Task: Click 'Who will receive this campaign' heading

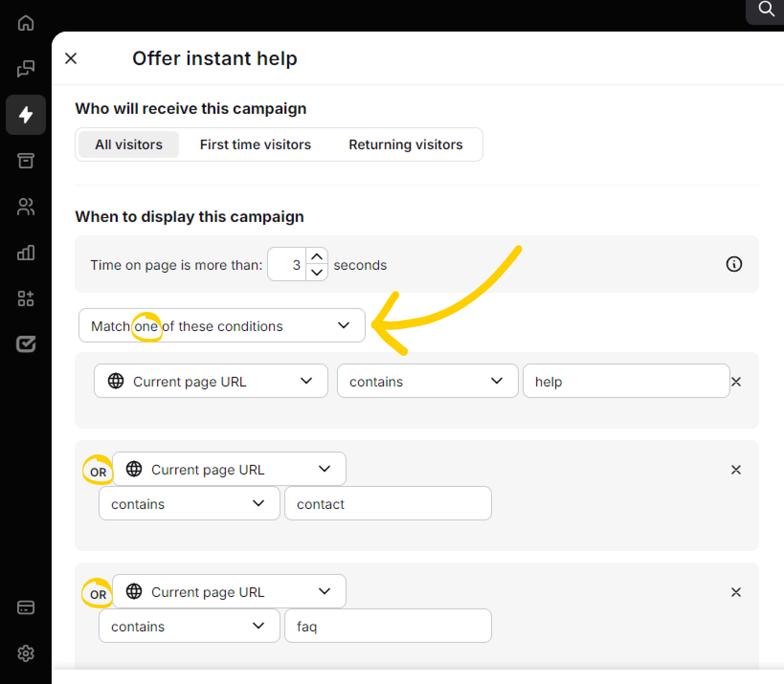Action: [x=190, y=109]
